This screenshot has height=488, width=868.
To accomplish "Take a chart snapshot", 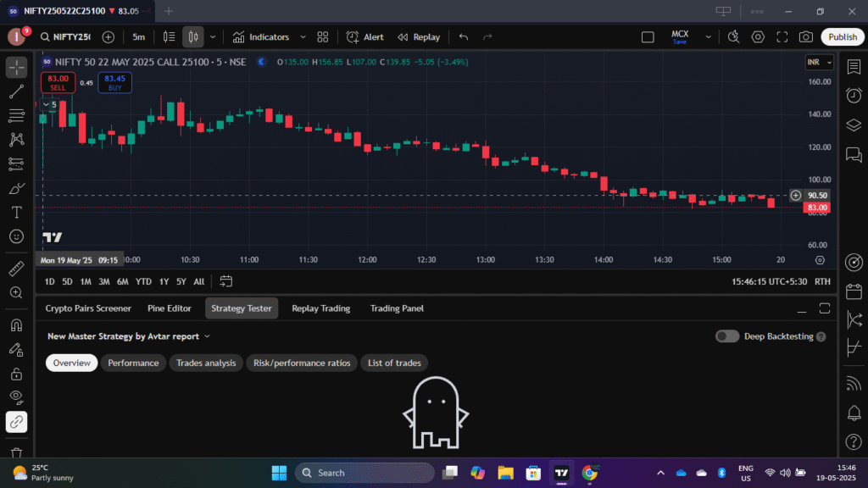I will (x=806, y=37).
